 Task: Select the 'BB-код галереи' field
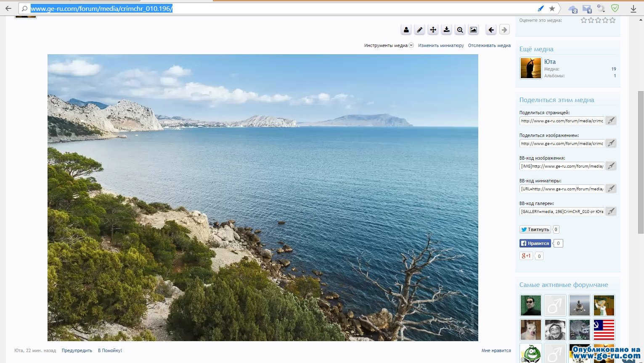click(562, 211)
